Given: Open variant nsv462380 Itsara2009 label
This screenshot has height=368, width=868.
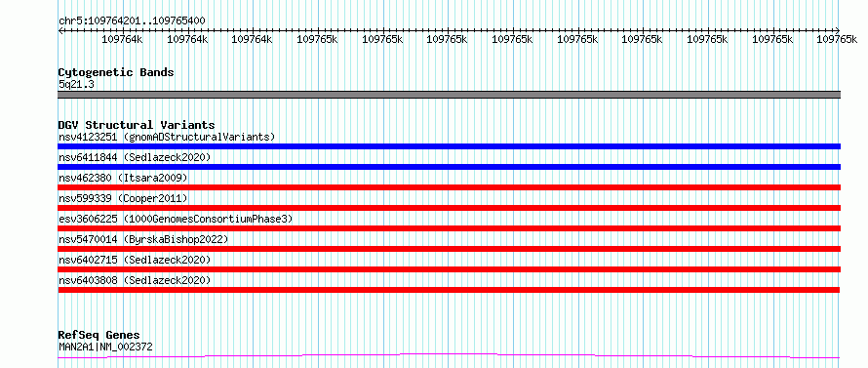Looking at the screenshot, I should [x=123, y=178].
